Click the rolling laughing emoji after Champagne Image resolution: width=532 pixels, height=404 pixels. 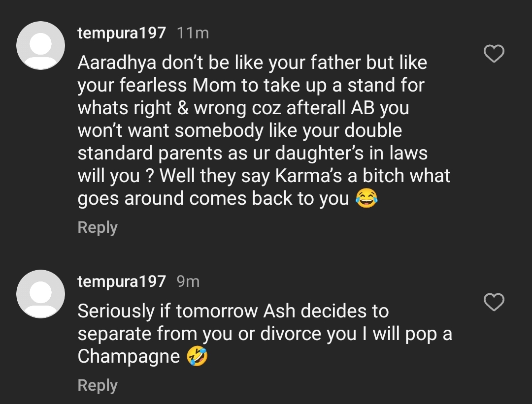[x=197, y=357]
